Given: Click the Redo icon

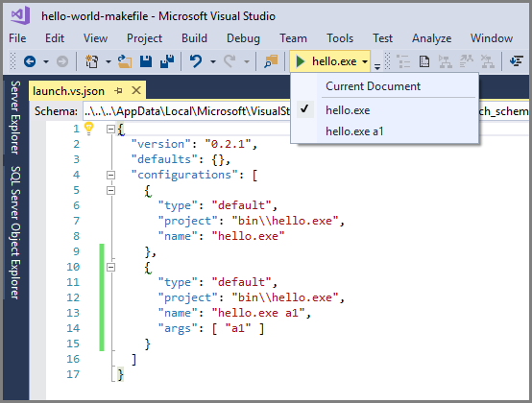Looking at the screenshot, I should tap(230, 61).
